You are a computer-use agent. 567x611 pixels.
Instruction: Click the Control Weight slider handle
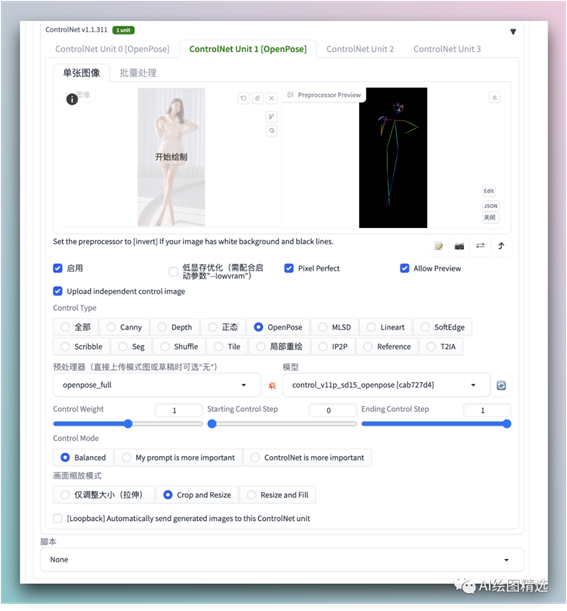128,424
